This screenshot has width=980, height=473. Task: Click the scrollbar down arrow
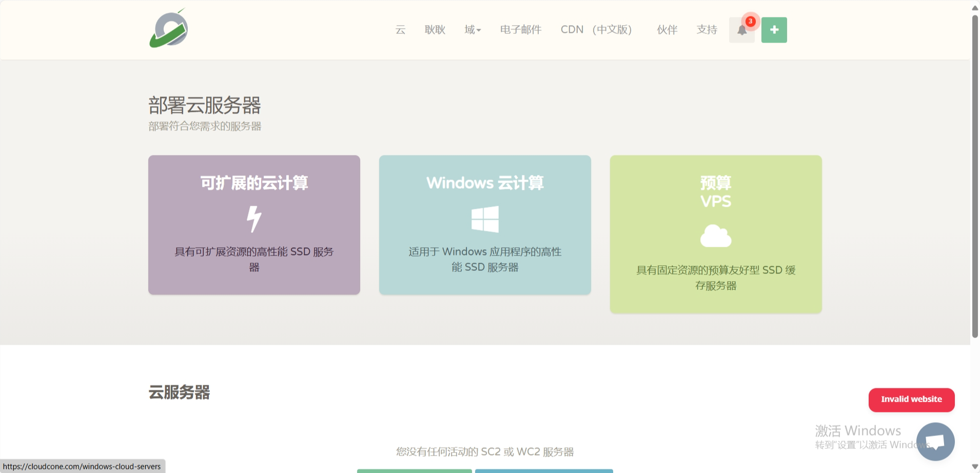point(974,465)
